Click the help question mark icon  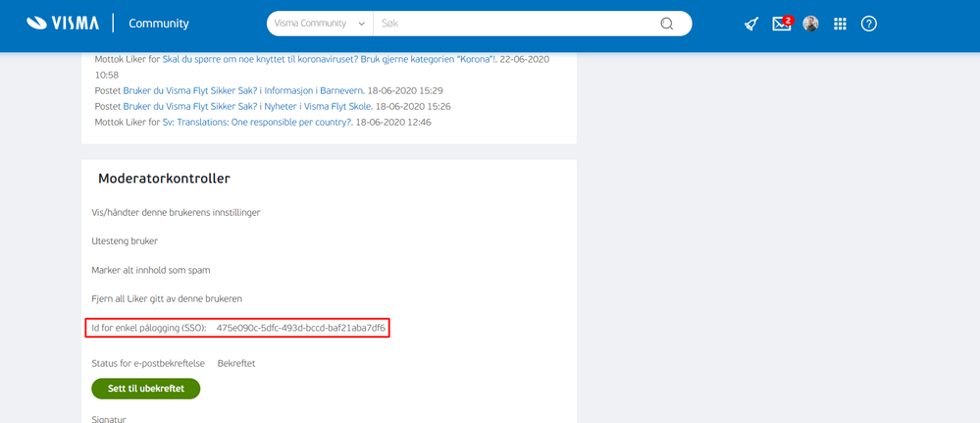pos(869,24)
